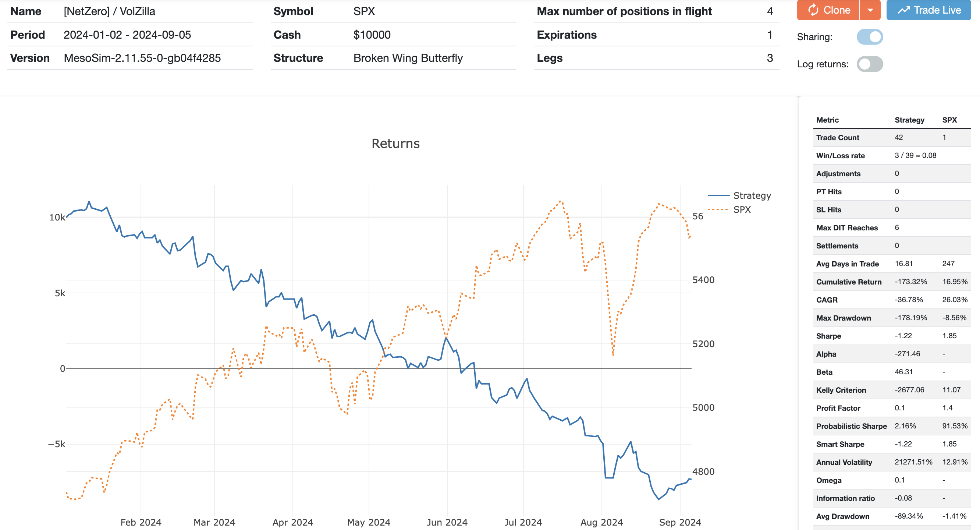
Task: Click the trending chart icon on Trade Live
Action: coord(905,10)
